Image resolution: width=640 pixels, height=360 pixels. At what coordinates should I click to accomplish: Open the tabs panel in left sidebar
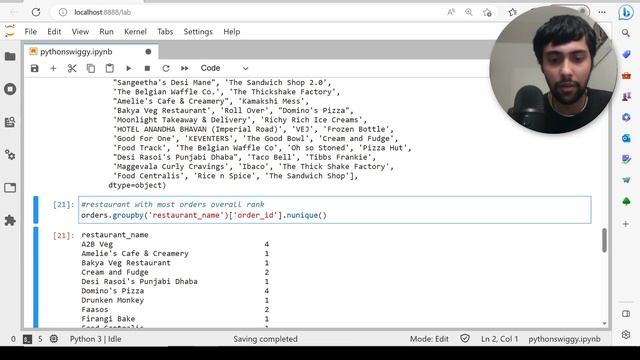tap(10, 188)
